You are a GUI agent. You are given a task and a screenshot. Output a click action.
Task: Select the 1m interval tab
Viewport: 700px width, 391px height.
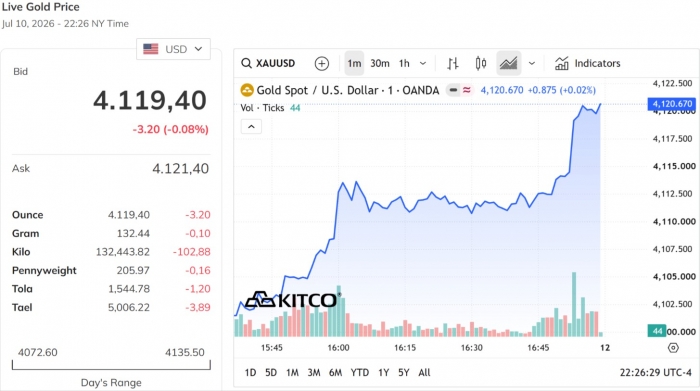click(354, 63)
